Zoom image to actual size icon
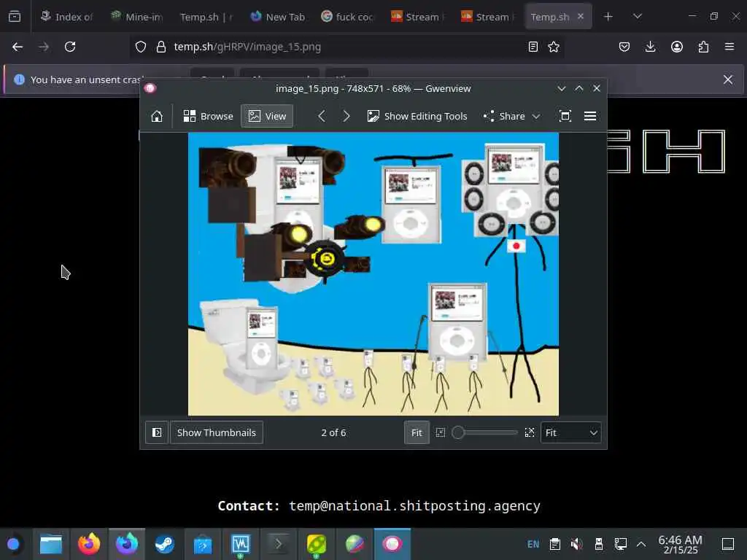This screenshot has height=560, width=747. 440,432
